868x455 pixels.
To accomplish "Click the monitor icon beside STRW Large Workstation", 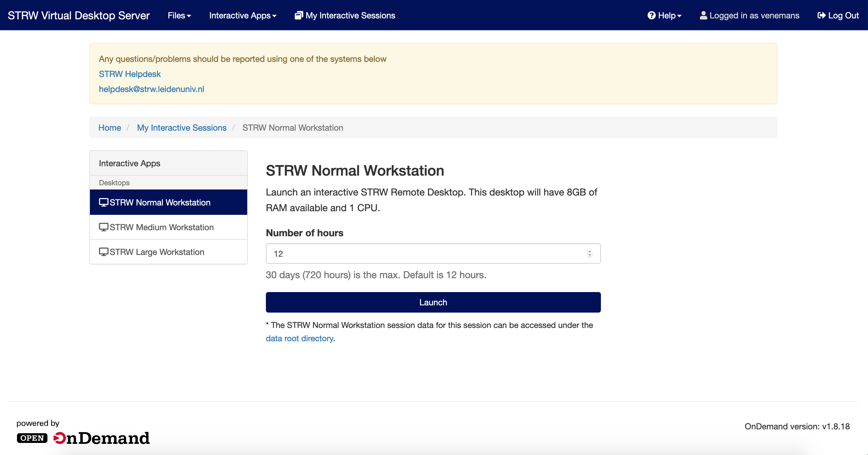I will pyautogui.click(x=104, y=252).
